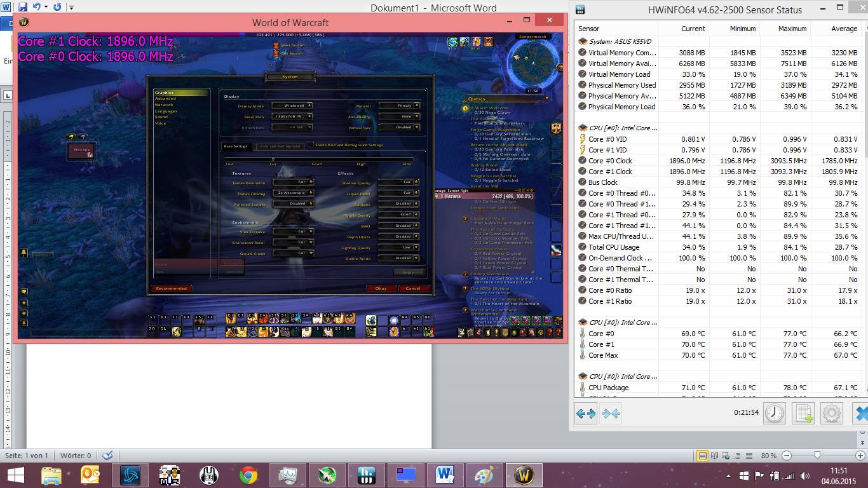
Task: Open the Display Mode dropdown
Action: (x=292, y=106)
